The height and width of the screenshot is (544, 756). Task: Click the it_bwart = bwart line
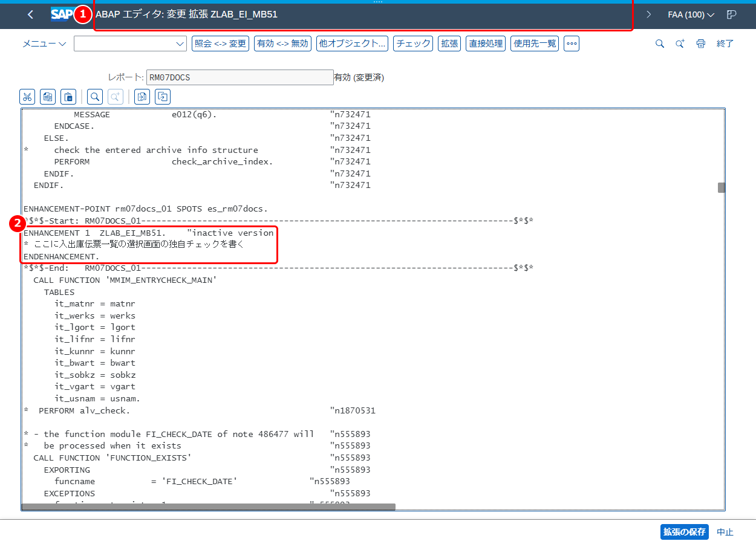tap(95, 363)
